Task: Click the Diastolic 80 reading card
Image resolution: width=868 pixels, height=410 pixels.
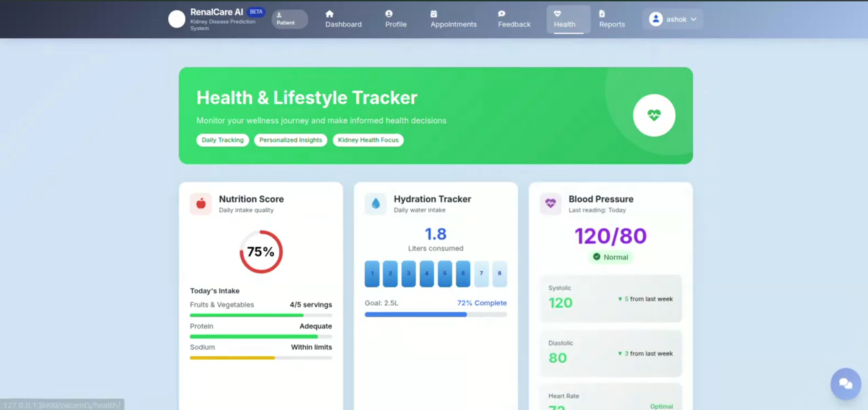Action: tap(611, 353)
